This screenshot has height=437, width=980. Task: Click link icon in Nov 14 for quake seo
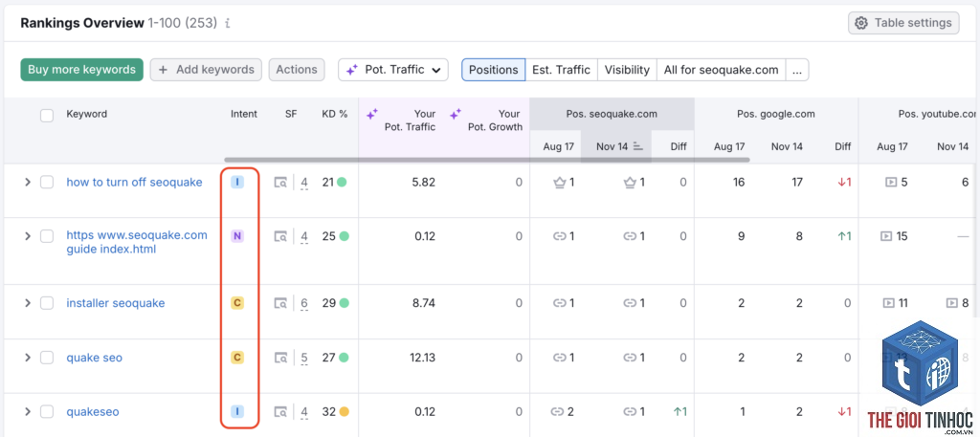(x=630, y=358)
